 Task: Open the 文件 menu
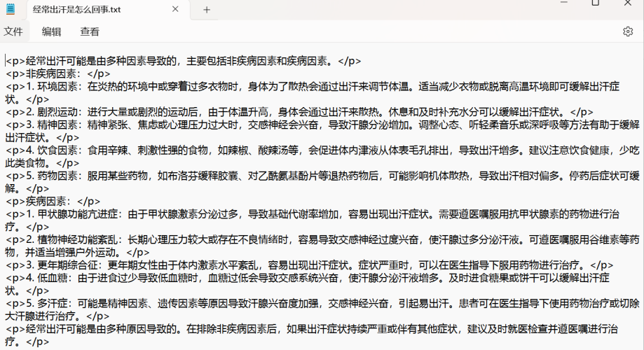pyautogui.click(x=13, y=31)
